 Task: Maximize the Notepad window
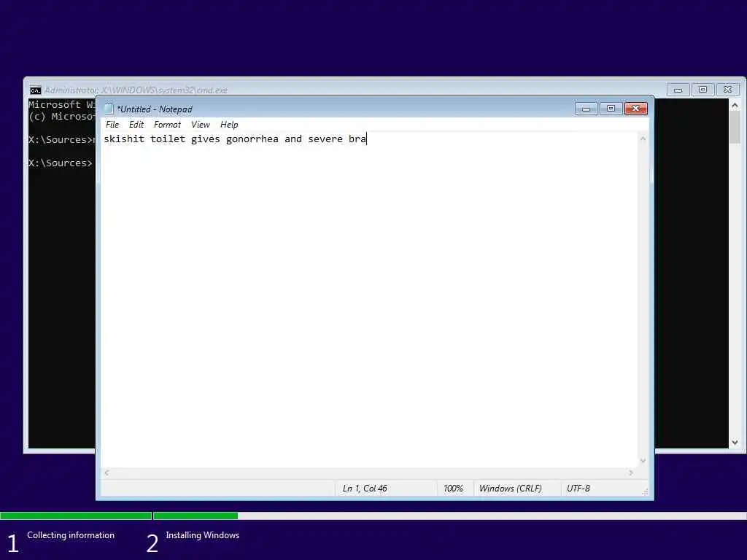(x=611, y=109)
